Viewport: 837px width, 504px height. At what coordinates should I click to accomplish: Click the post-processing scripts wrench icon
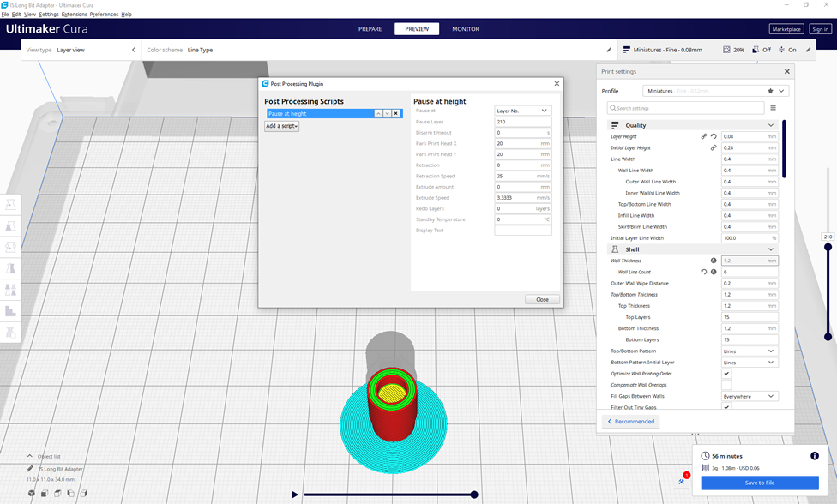(x=683, y=482)
